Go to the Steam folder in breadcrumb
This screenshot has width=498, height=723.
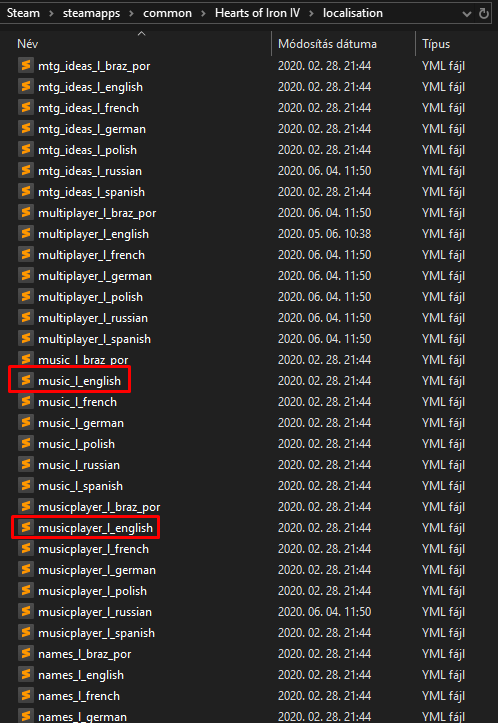(23, 13)
